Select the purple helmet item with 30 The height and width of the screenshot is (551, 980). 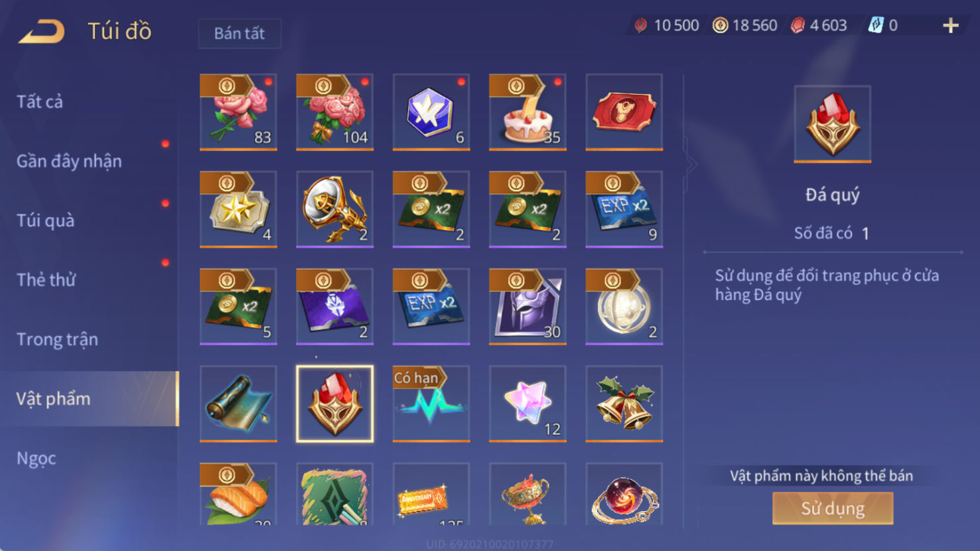point(527,307)
